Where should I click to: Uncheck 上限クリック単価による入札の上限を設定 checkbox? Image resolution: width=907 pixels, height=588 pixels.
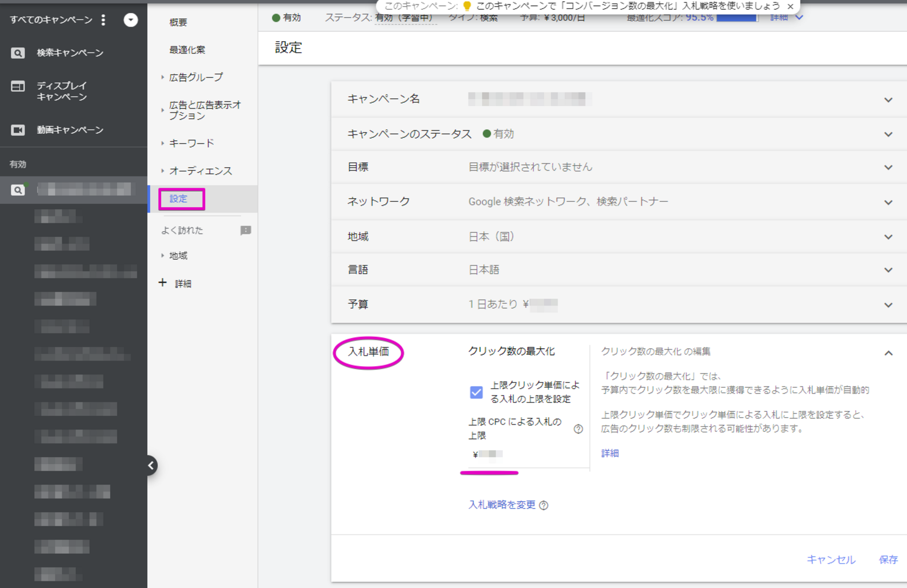[476, 392]
